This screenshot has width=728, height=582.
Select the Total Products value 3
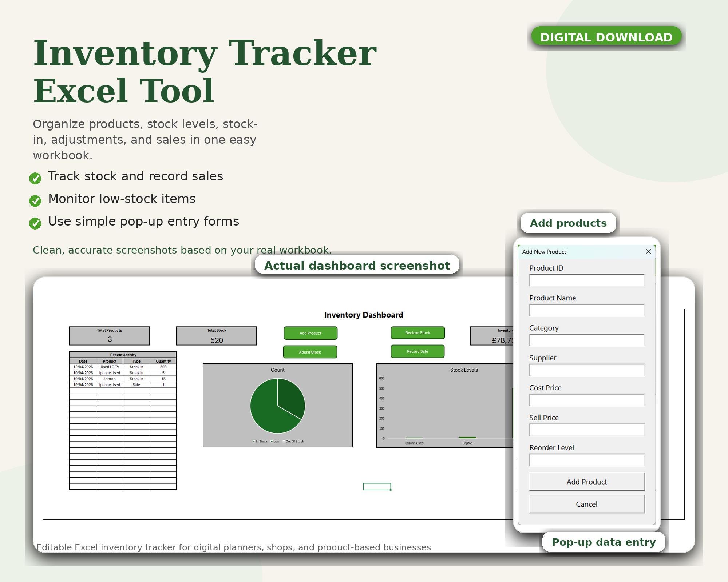(110, 339)
